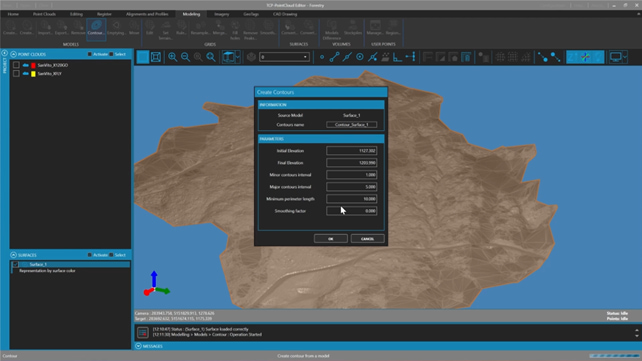Collapse the Surfaces panel
642x361 pixels.
click(x=14, y=255)
